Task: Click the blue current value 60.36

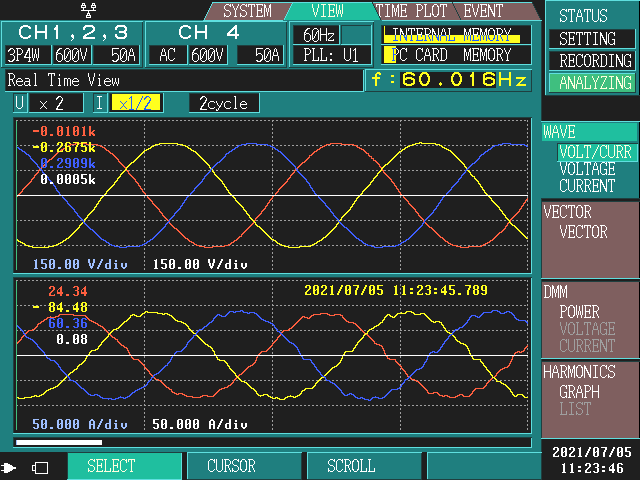Action: pos(68,323)
